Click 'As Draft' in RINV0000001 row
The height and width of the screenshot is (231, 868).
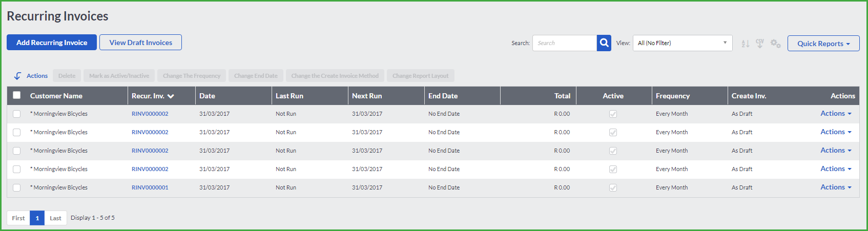[x=742, y=187]
